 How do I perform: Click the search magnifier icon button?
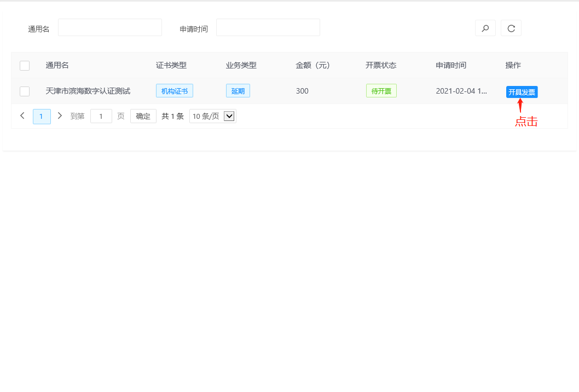coord(485,28)
